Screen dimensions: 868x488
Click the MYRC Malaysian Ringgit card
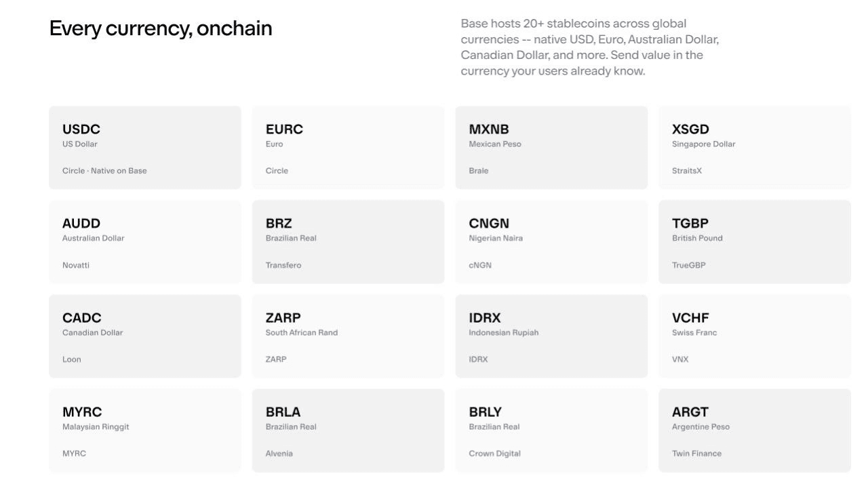(144, 430)
